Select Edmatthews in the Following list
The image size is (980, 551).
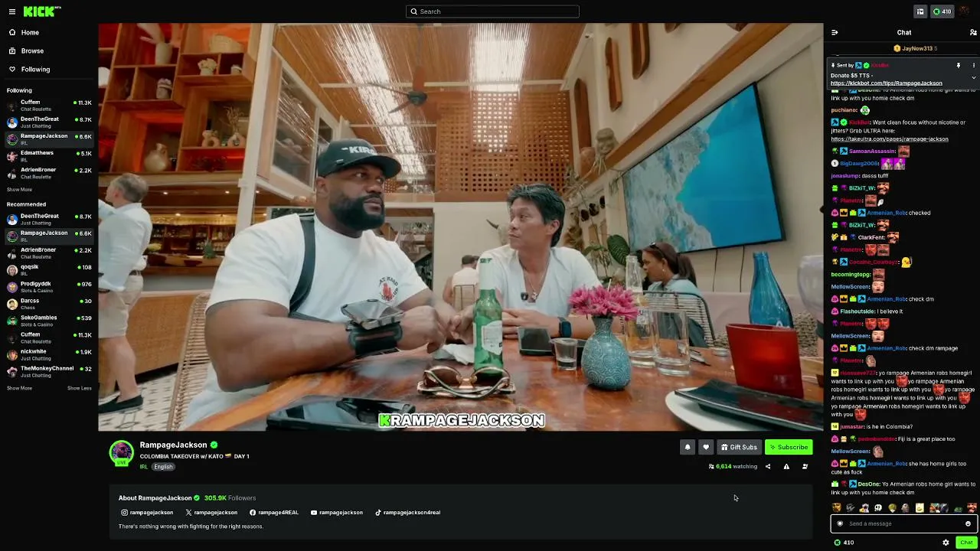(x=49, y=156)
